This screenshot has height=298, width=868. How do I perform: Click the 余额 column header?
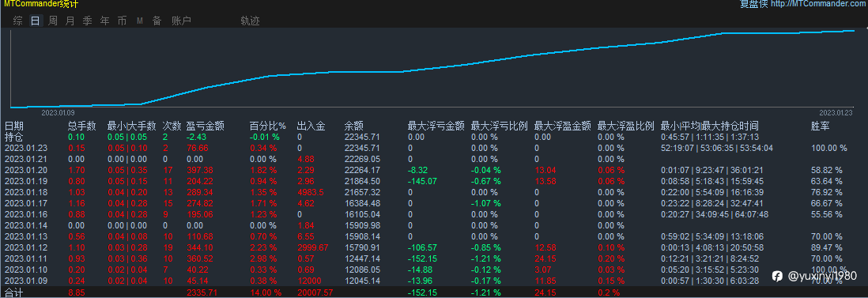click(353, 126)
